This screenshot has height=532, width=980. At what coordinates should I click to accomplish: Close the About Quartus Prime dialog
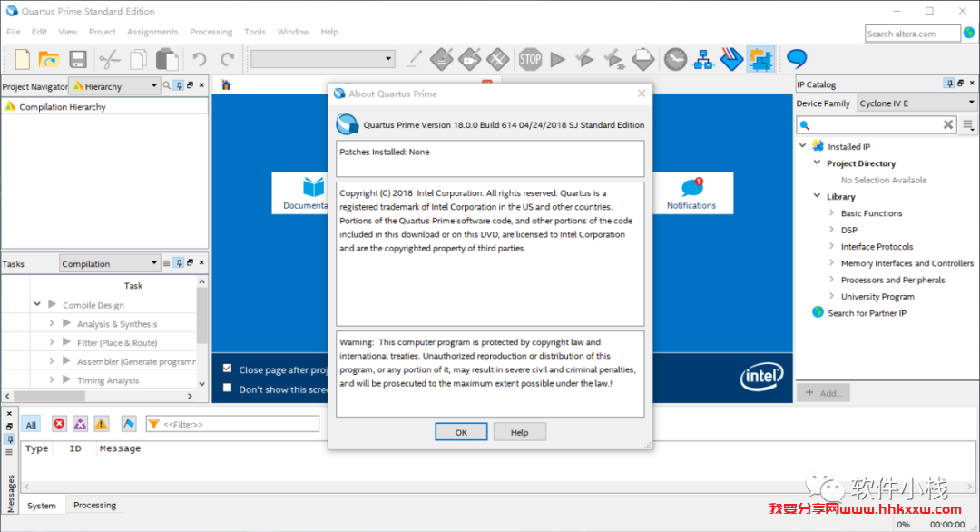(x=642, y=94)
